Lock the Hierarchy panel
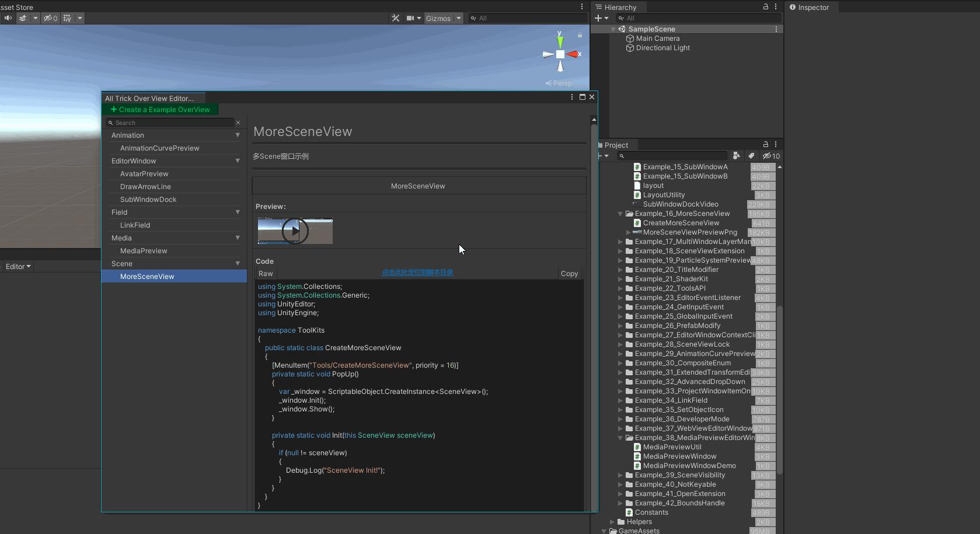 (x=765, y=7)
